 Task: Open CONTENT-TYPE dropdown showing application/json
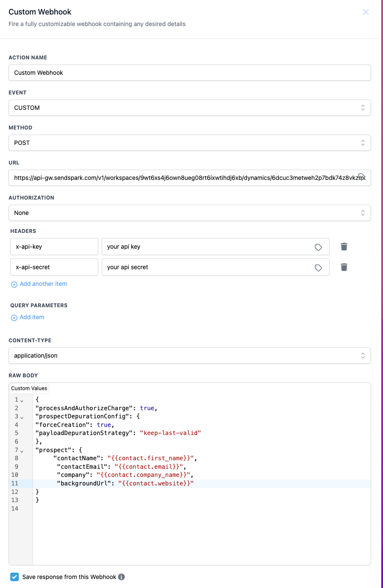click(190, 356)
